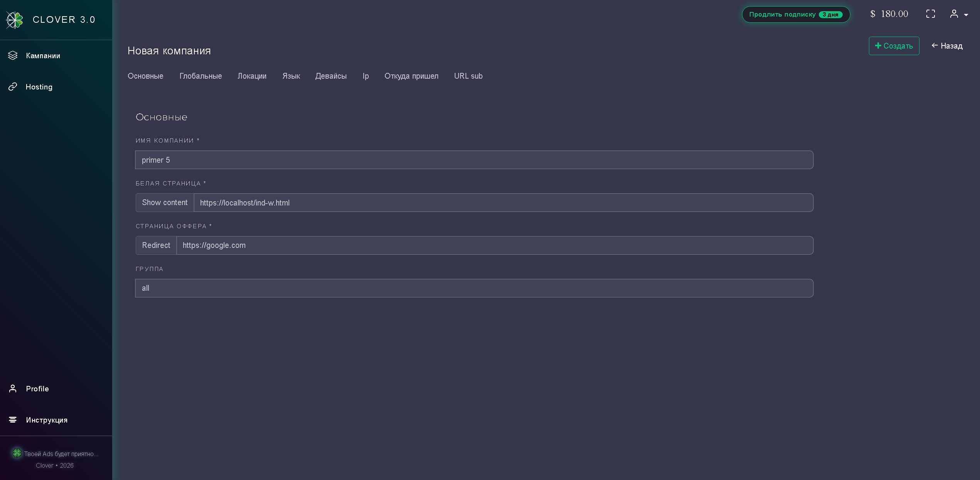Click Продлить подписку button
Viewport: 980px width, 480px height.
[796, 15]
